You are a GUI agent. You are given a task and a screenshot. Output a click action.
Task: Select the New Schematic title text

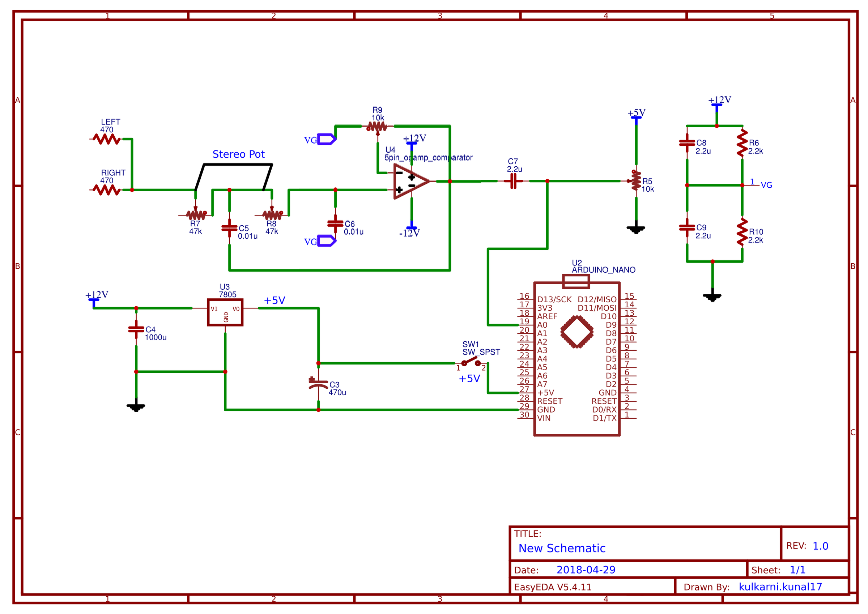562,549
